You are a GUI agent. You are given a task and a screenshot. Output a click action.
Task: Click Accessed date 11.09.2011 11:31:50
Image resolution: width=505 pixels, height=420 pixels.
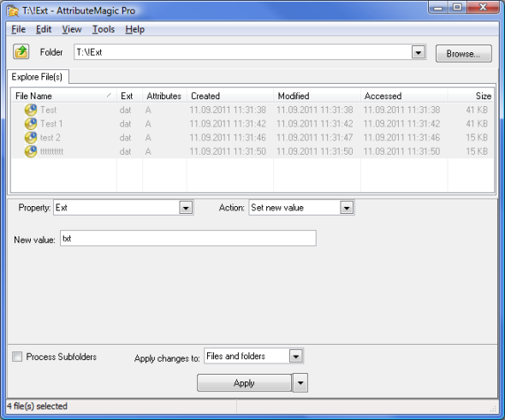(x=401, y=151)
